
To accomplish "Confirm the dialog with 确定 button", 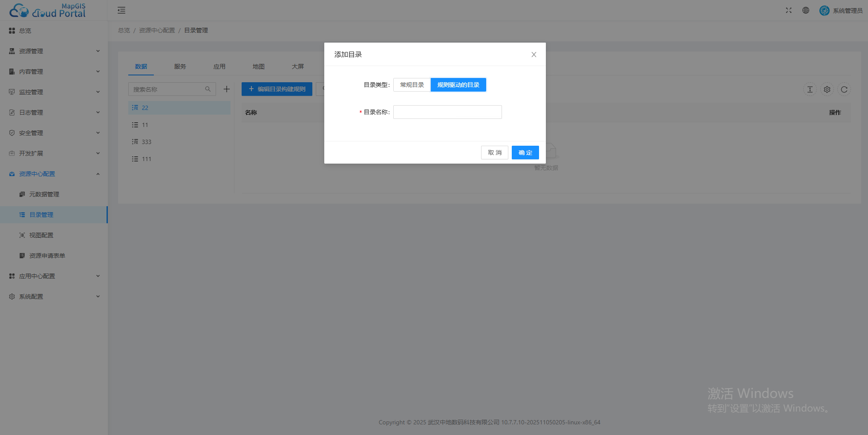I will tap(525, 152).
